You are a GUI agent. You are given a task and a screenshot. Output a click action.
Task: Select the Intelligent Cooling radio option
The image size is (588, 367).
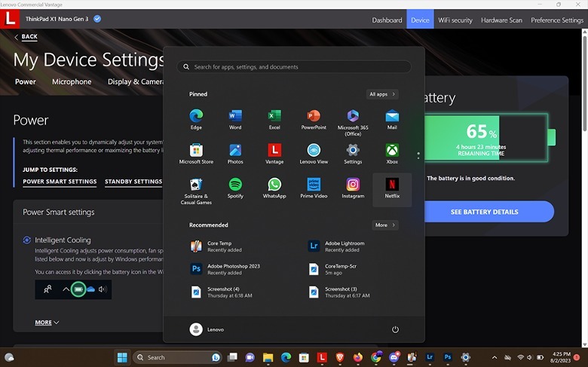[x=26, y=240]
